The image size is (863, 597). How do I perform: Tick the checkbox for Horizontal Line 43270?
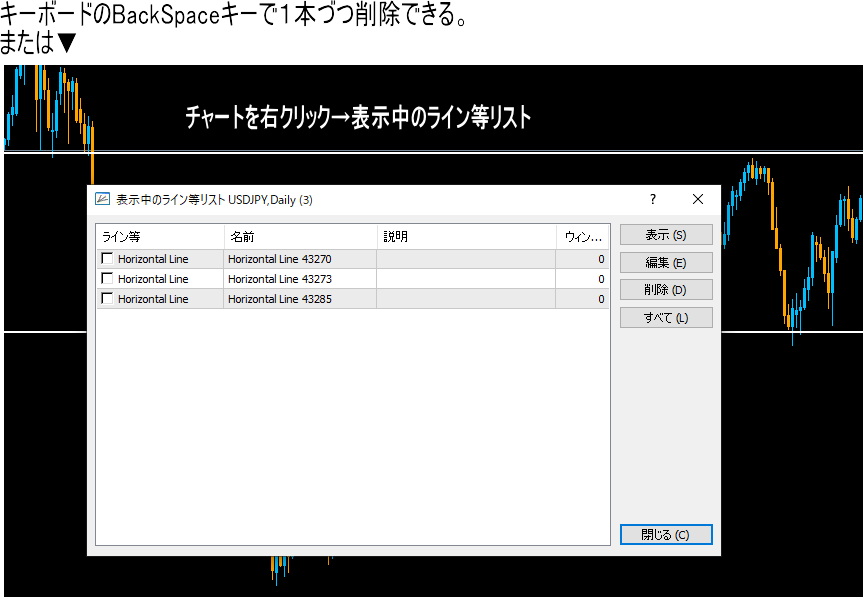[107, 259]
